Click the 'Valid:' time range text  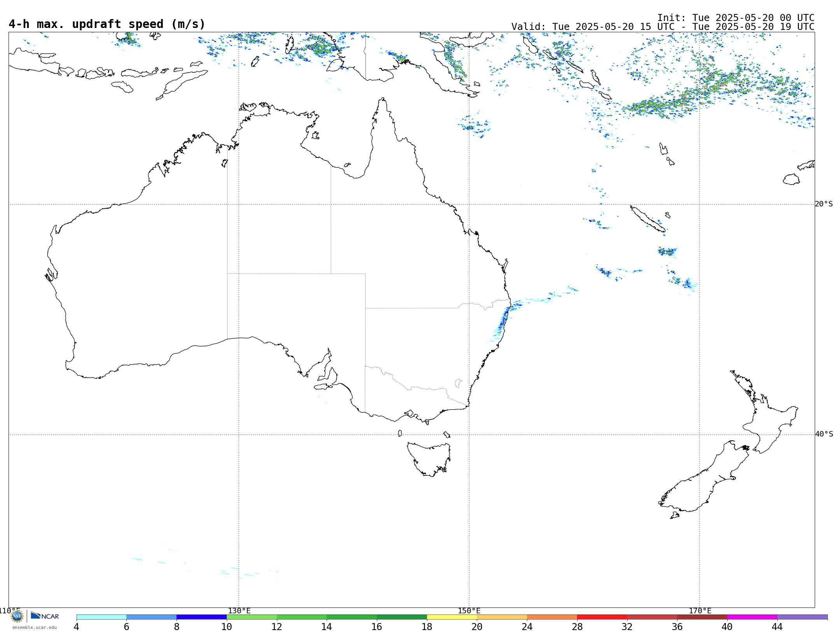tap(663, 27)
